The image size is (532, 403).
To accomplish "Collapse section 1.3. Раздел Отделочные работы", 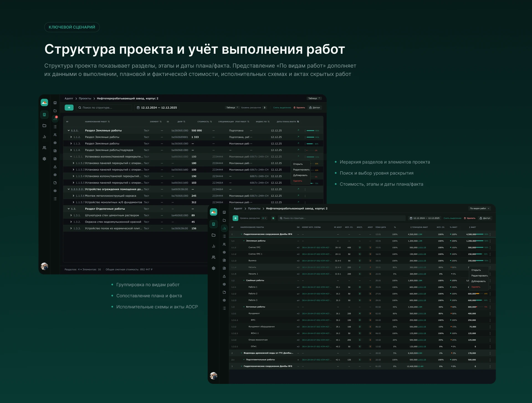I will [69, 209].
